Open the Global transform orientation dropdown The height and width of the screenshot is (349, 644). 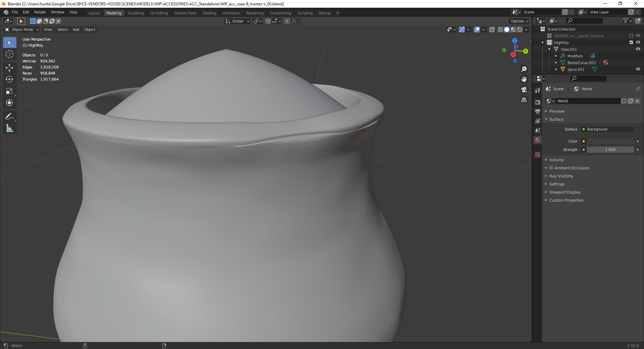(x=237, y=21)
